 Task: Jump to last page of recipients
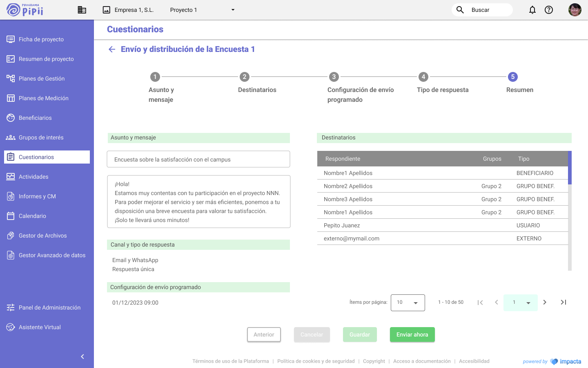click(x=563, y=303)
